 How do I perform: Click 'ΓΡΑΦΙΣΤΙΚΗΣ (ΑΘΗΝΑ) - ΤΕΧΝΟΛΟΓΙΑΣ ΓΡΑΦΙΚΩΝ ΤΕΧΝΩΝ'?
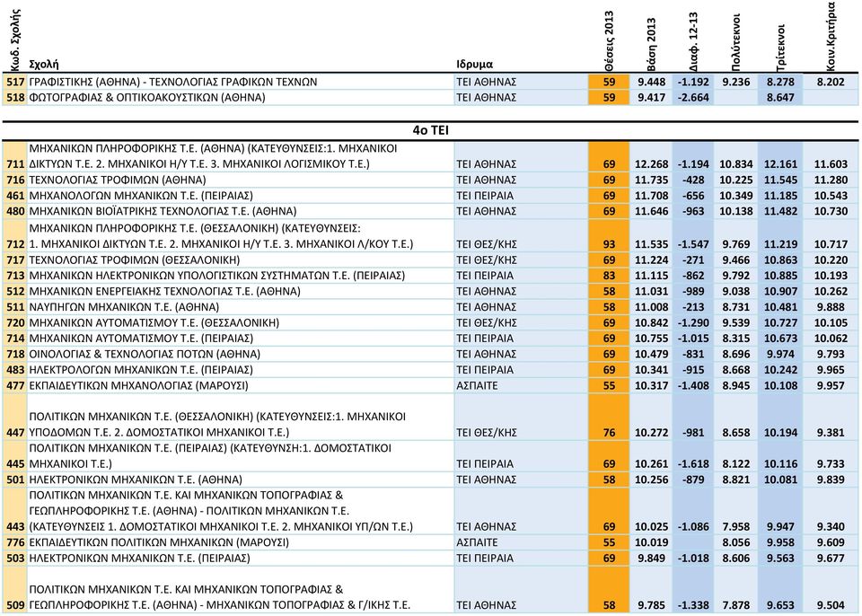click(172, 82)
